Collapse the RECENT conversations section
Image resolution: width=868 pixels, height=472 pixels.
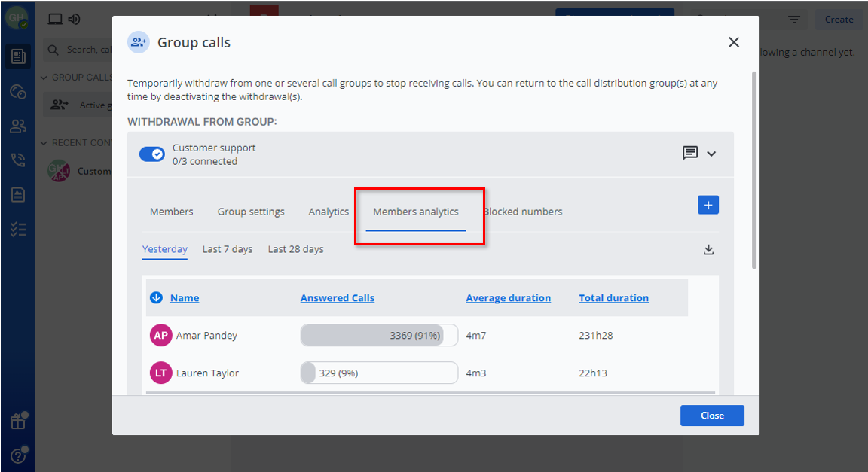pyautogui.click(x=44, y=143)
